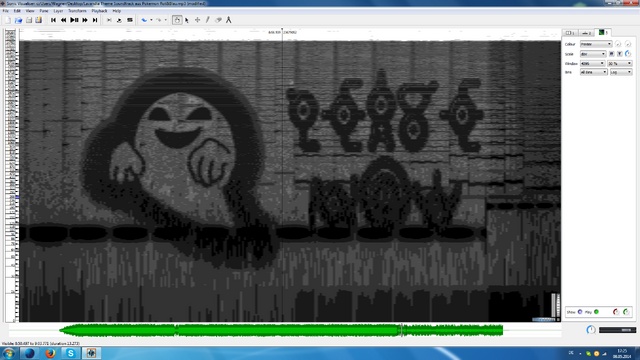Select the Navigate hand tool

pos(177,20)
